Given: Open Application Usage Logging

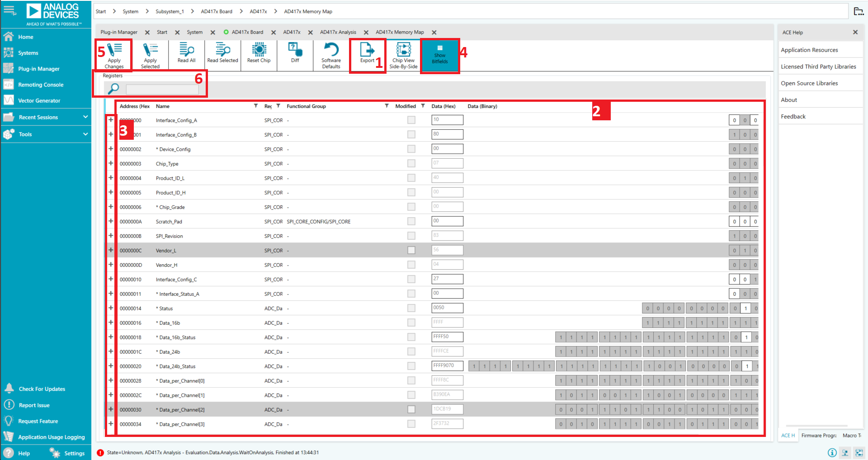Looking at the screenshot, I should 51,437.
